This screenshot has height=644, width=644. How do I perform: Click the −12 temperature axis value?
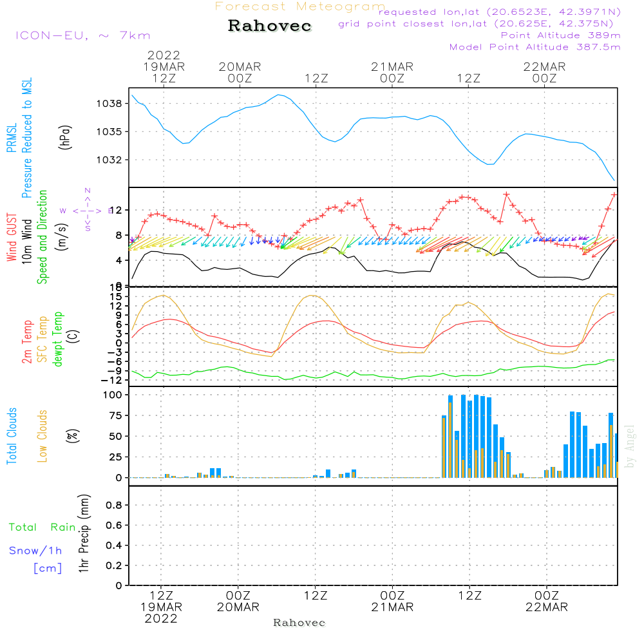(111, 381)
